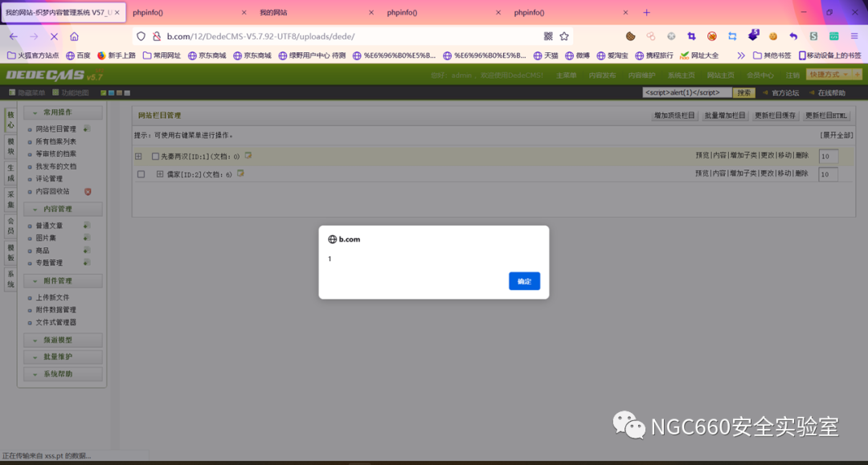Show more bookmarks with the double chevron
The height and width of the screenshot is (465, 868).
(x=741, y=55)
